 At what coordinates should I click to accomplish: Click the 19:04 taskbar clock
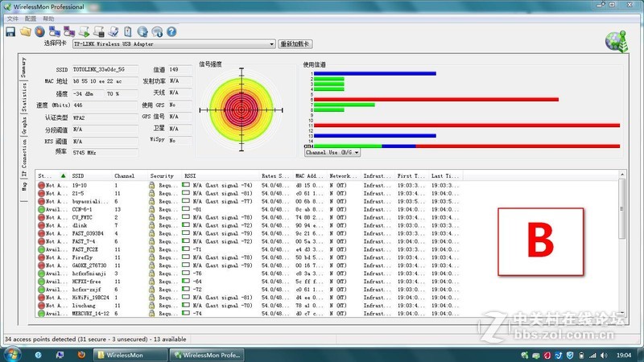(x=623, y=355)
